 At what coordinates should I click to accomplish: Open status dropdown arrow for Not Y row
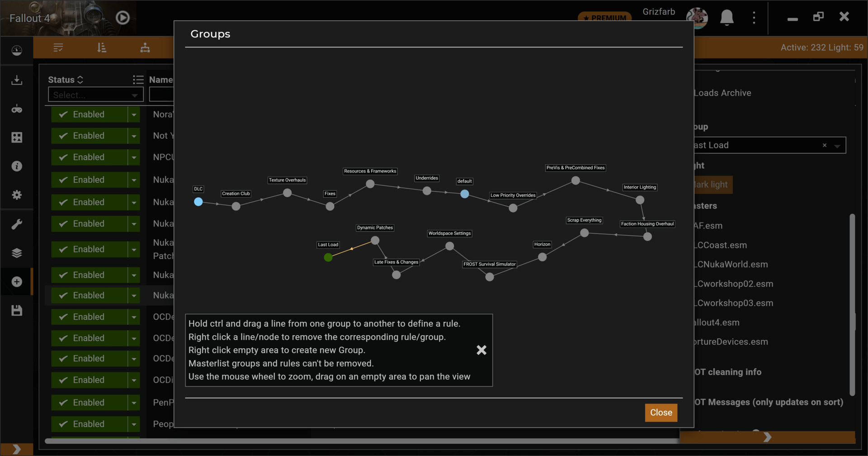coord(134,136)
